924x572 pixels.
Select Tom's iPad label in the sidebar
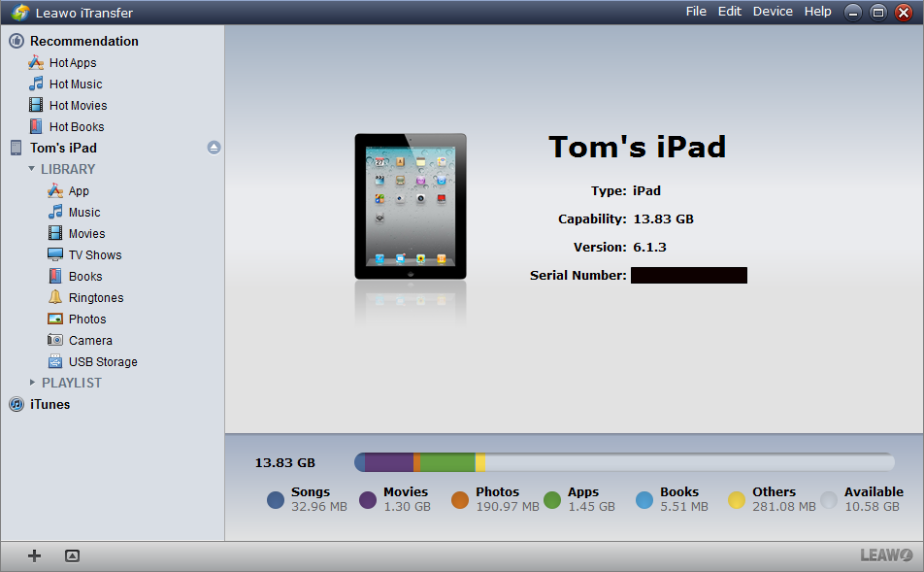tap(64, 148)
